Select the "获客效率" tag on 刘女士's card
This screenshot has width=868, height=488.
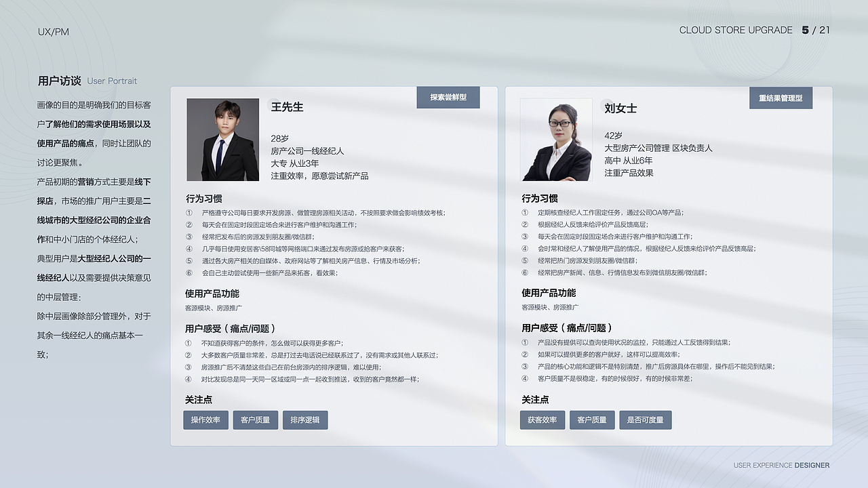pyautogui.click(x=542, y=420)
